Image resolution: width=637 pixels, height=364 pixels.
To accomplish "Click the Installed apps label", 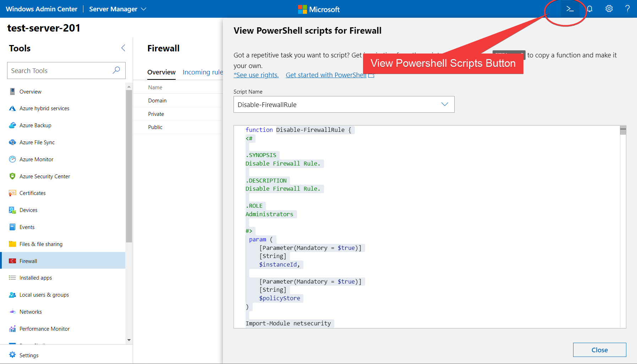I will tap(35, 278).
